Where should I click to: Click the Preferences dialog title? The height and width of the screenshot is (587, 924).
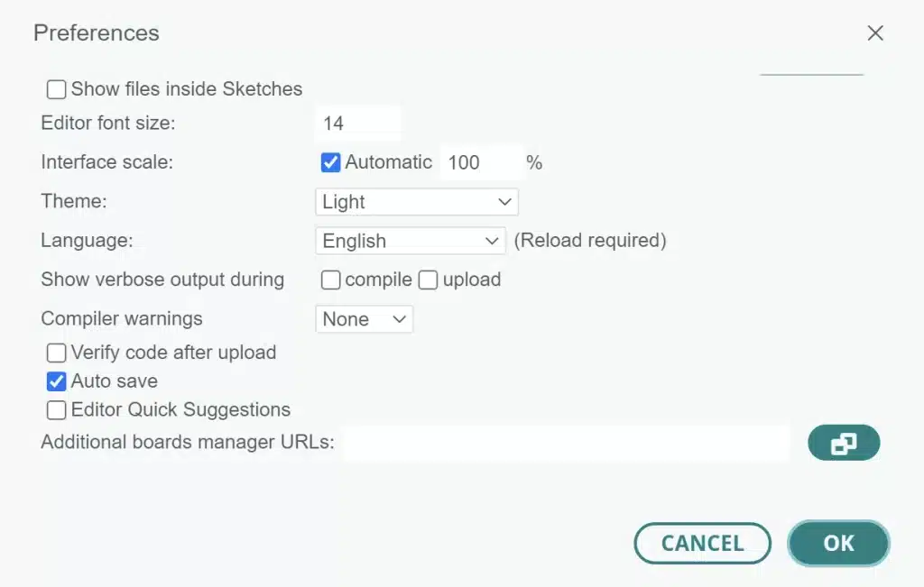tap(96, 32)
